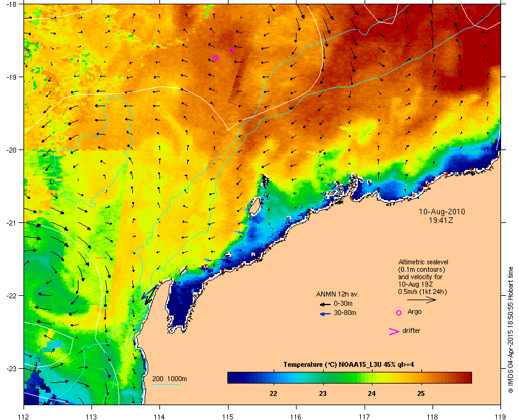Click the 'Argo' legend label
This screenshot has width=519, height=420.
click(415, 311)
